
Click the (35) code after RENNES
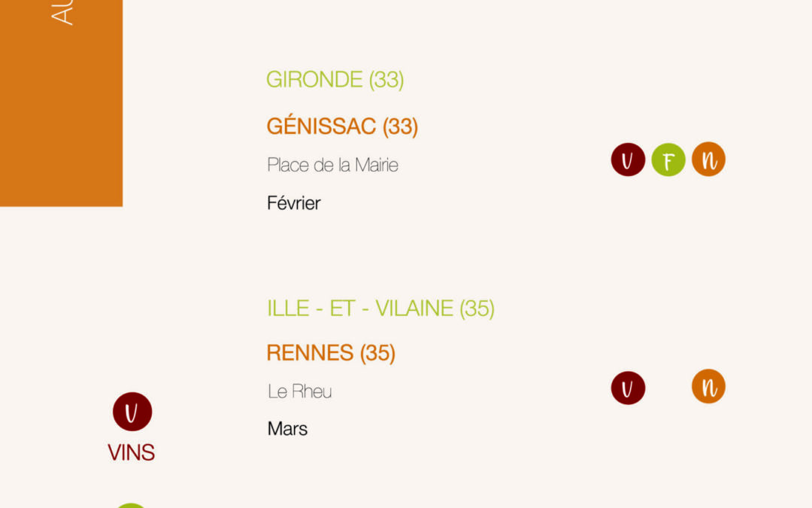[x=377, y=353]
